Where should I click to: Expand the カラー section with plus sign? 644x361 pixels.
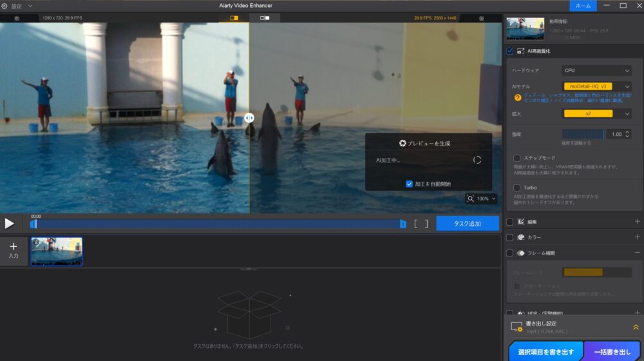pos(637,237)
